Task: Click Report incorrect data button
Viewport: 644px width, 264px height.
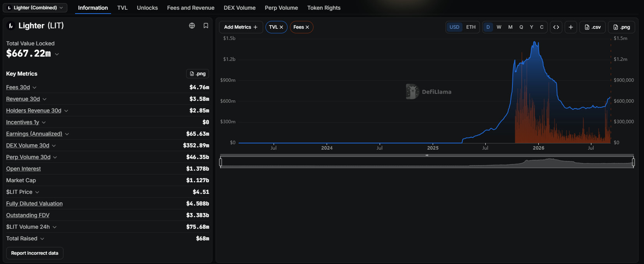Action: (x=35, y=253)
